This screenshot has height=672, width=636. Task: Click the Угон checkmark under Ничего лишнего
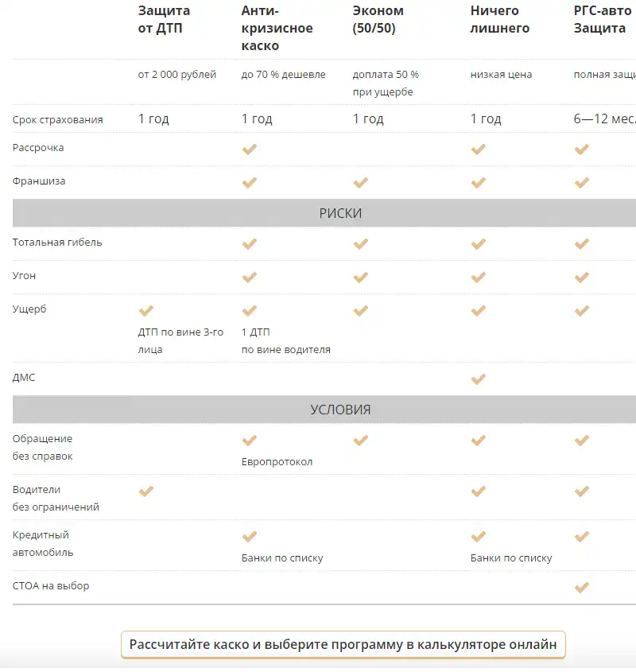(478, 278)
